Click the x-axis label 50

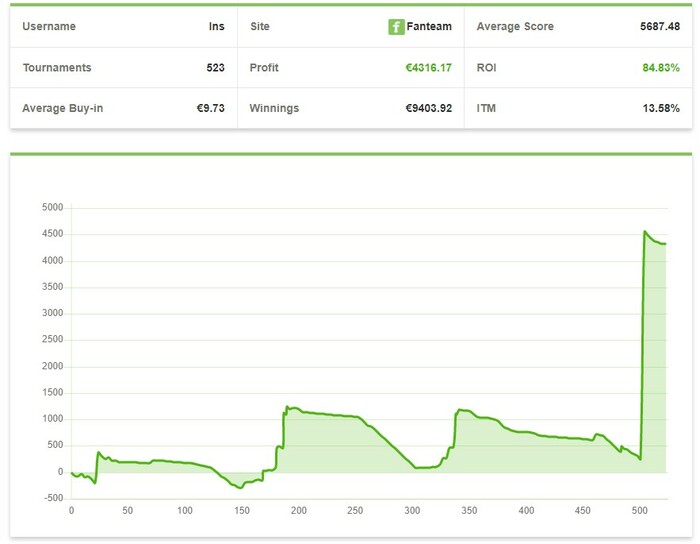pos(128,510)
